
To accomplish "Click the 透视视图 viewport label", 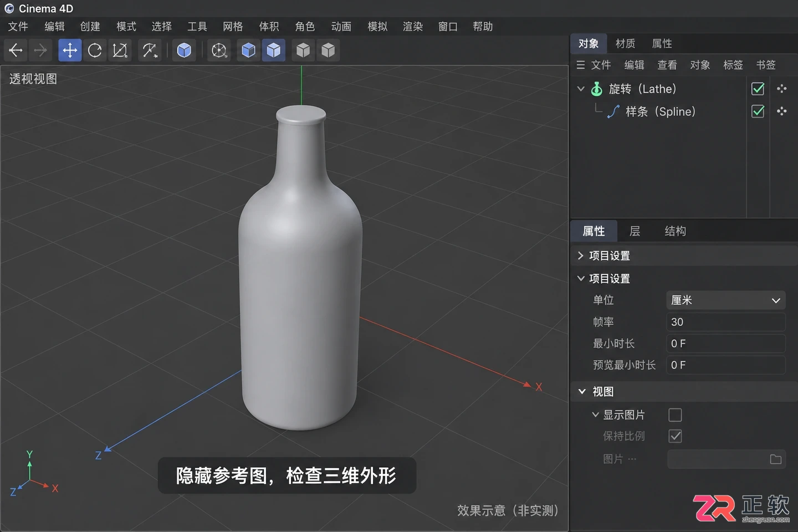I will pyautogui.click(x=33, y=79).
